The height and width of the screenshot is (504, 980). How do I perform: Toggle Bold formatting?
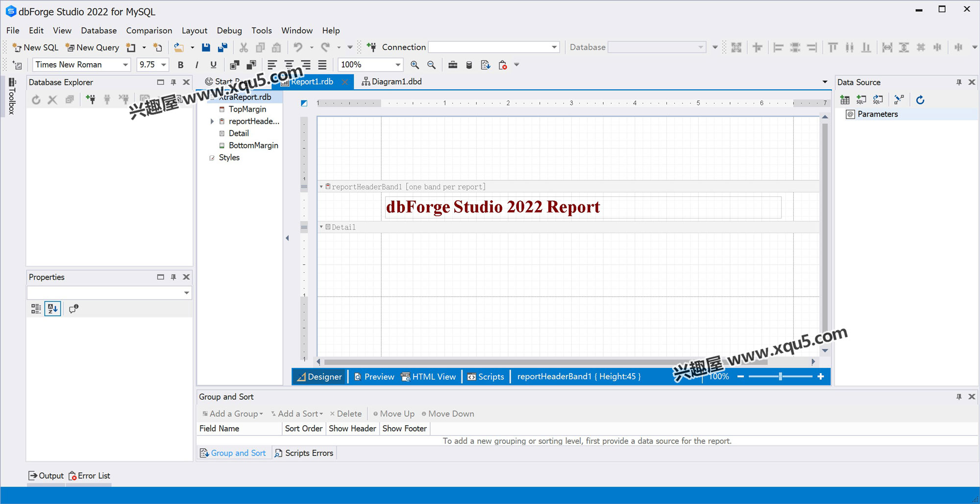[x=180, y=65]
